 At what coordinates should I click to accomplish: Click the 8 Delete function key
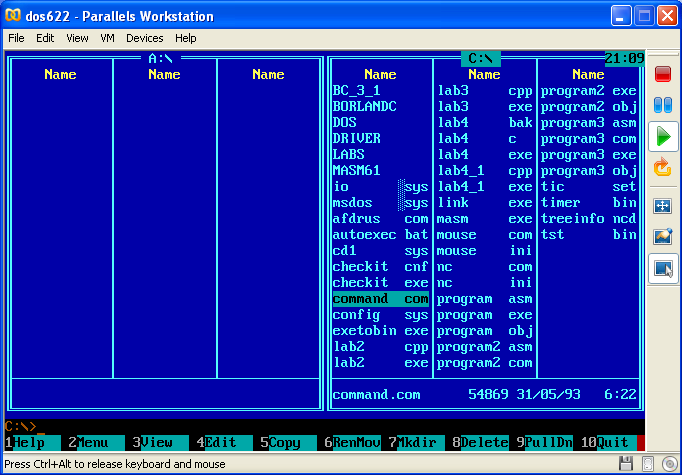click(x=480, y=443)
